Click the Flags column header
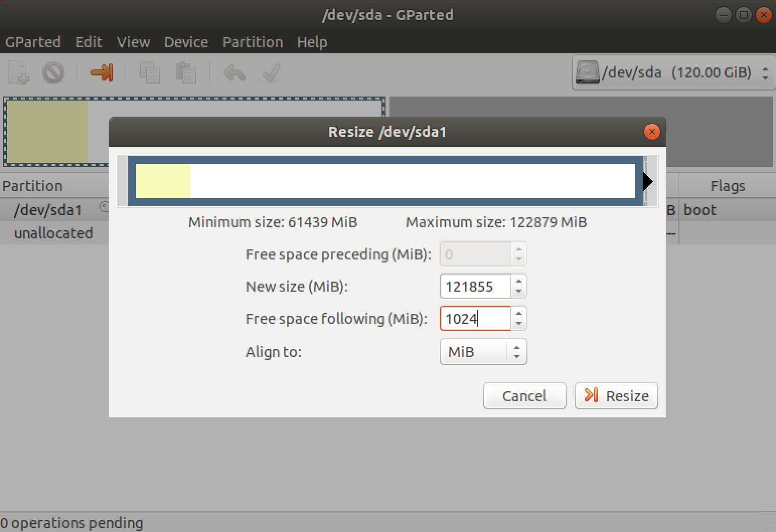The width and height of the screenshot is (776, 532). tap(728, 186)
